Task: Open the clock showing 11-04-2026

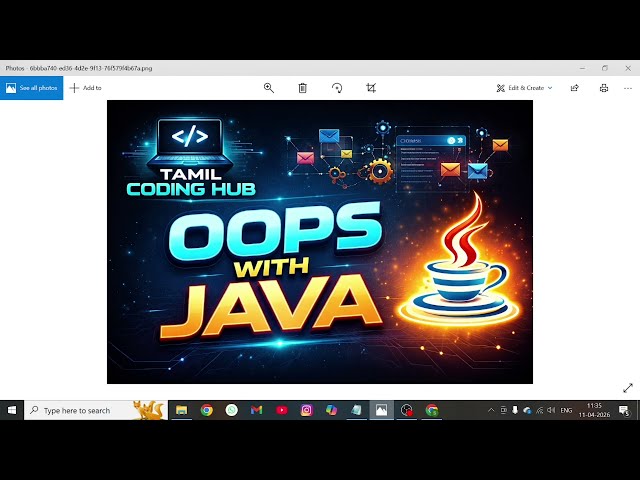Action: click(x=594, y=410)
